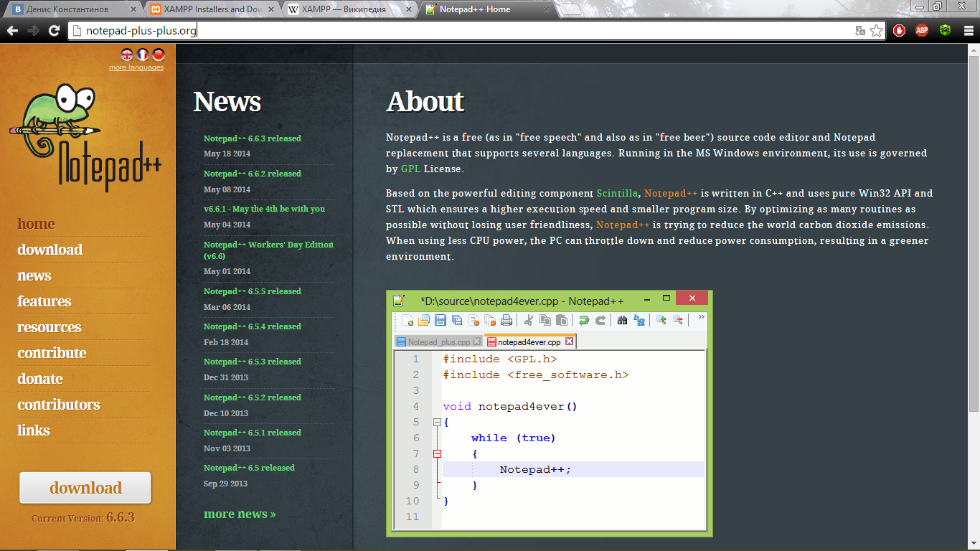This screenshot has height=551, width=980.
Task: Follow the Scintilla link in About text
Action: tap(617, 194)
